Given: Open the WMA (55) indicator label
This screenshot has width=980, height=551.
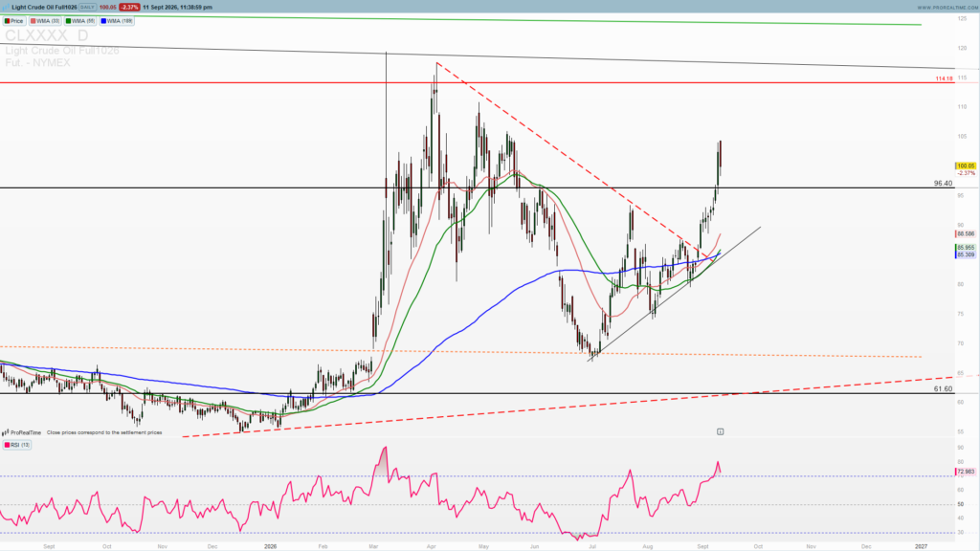Looking at the screenshot, I should coord(80,21).
